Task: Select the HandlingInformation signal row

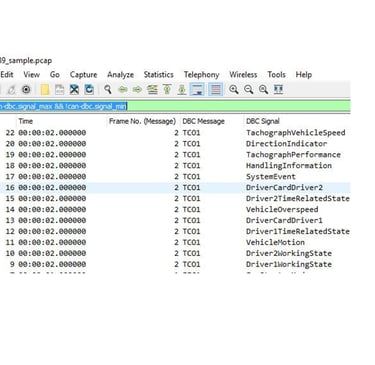Action: coord(175,166)
